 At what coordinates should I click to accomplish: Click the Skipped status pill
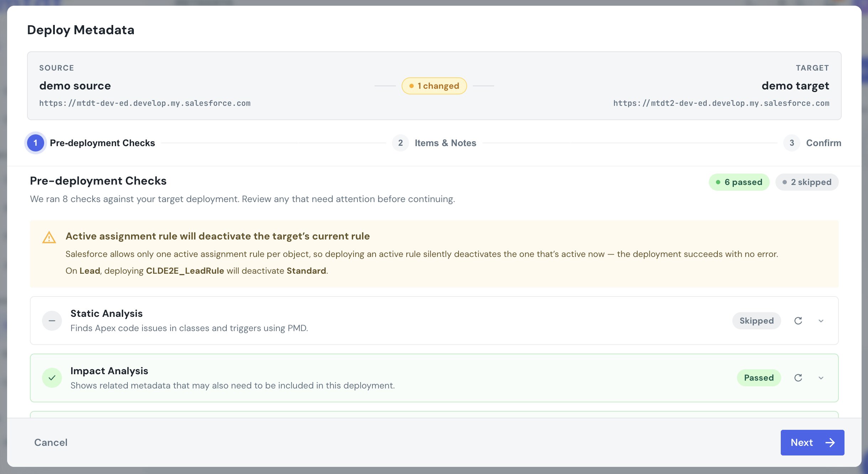tap(757, 321)
